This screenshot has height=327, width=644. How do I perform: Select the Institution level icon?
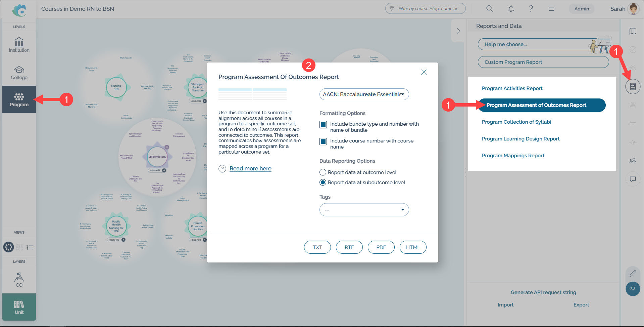tap(19, 45)
